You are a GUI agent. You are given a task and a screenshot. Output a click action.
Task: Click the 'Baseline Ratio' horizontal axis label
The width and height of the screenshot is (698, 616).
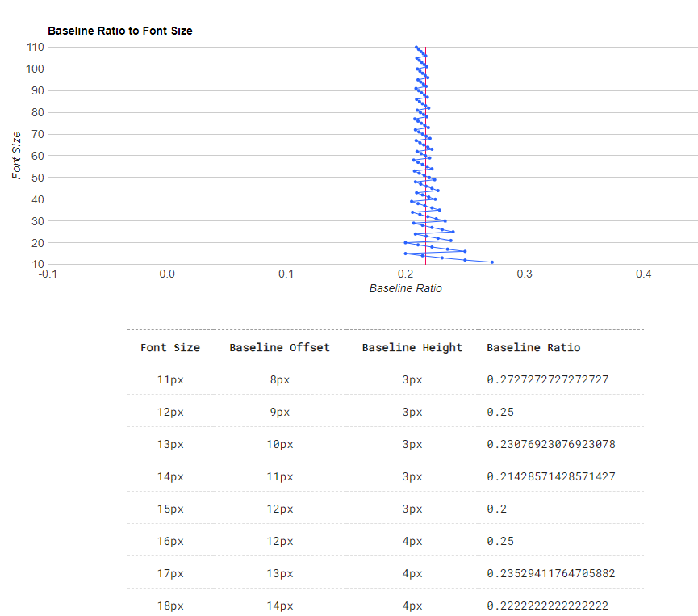pos(405,288)
